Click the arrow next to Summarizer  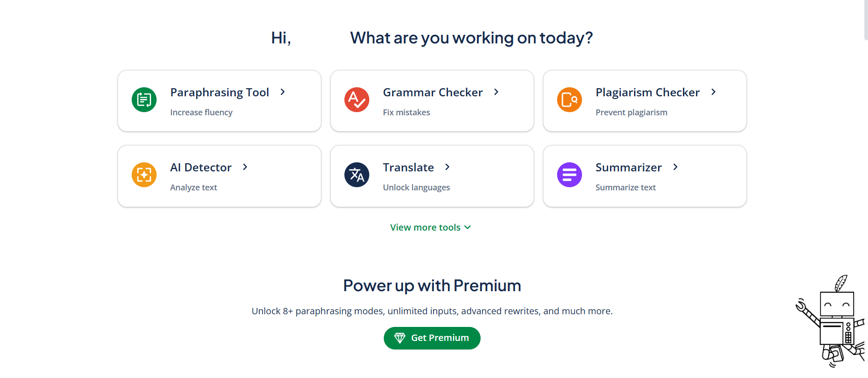(676, 167)
